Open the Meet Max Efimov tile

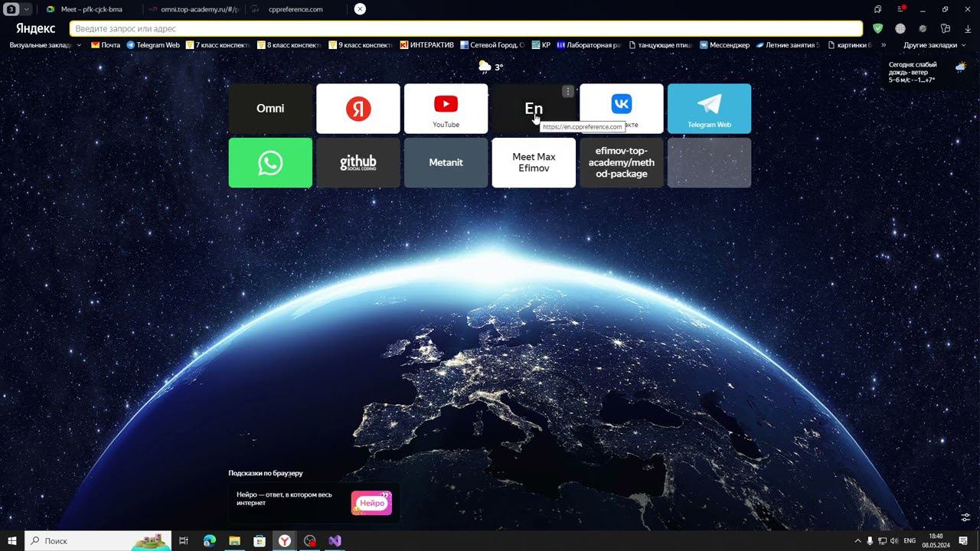tap(534, 162)
